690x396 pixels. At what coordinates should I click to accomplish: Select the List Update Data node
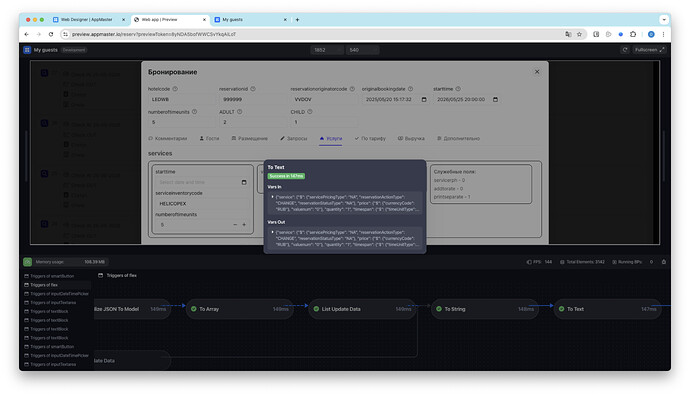coord(362,309)
